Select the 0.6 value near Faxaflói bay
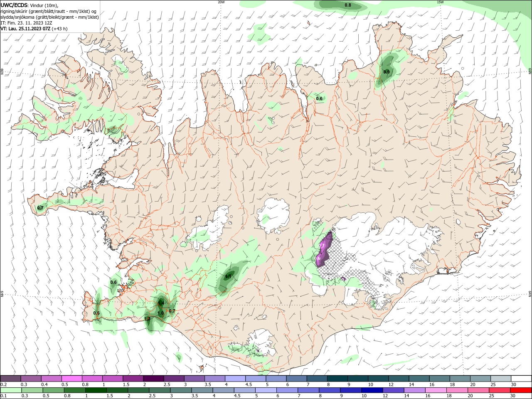Image resolution: width=532 pixels, height=399 pixels. [x=113, y=282]
